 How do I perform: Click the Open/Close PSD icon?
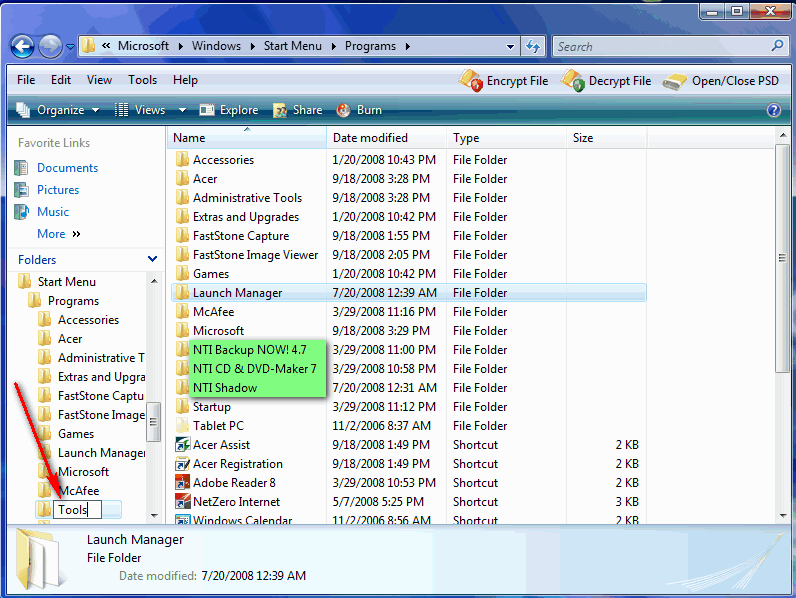tap(675, 82)
